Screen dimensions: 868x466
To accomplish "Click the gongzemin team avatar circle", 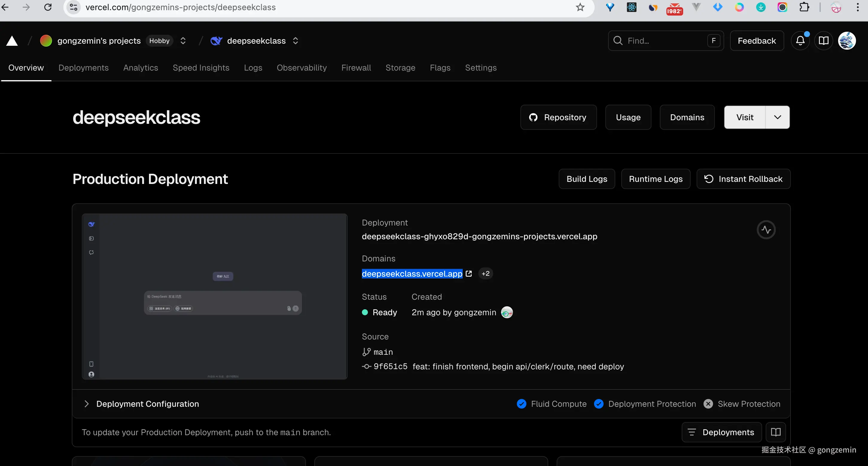I will click(46, 41).
